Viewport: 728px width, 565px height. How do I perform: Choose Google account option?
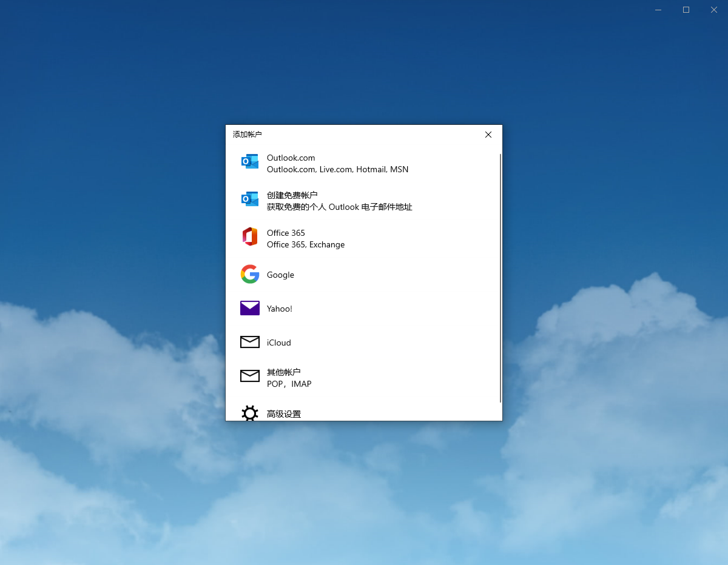[280, 275]
